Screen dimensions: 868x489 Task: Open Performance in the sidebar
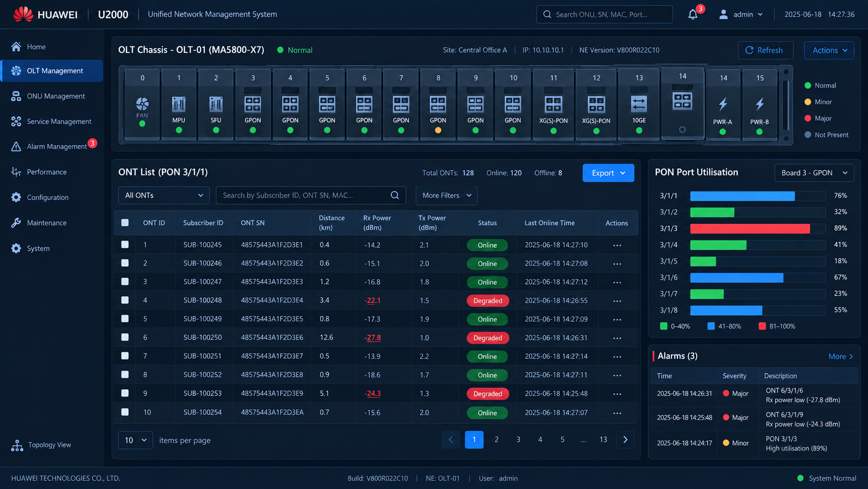(x=52, y=172)
